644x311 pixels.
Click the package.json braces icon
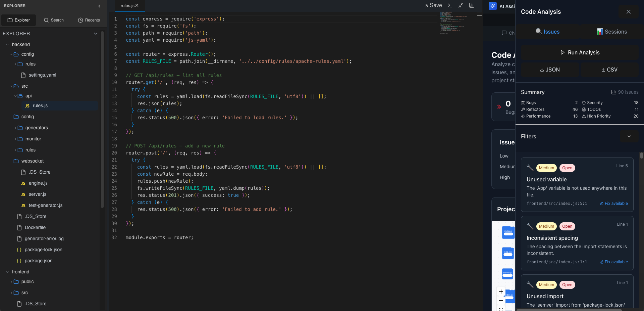pos(19,261)
